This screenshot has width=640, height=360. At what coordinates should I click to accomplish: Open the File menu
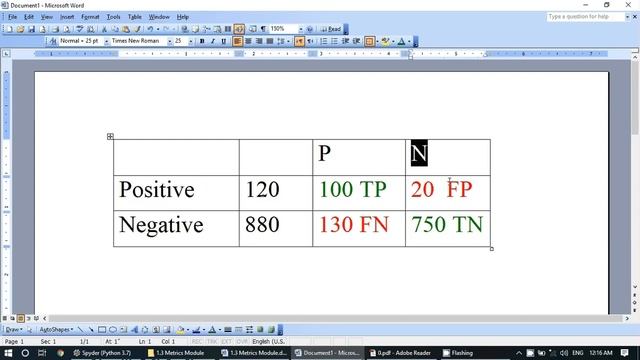click(x=12, y=17)
